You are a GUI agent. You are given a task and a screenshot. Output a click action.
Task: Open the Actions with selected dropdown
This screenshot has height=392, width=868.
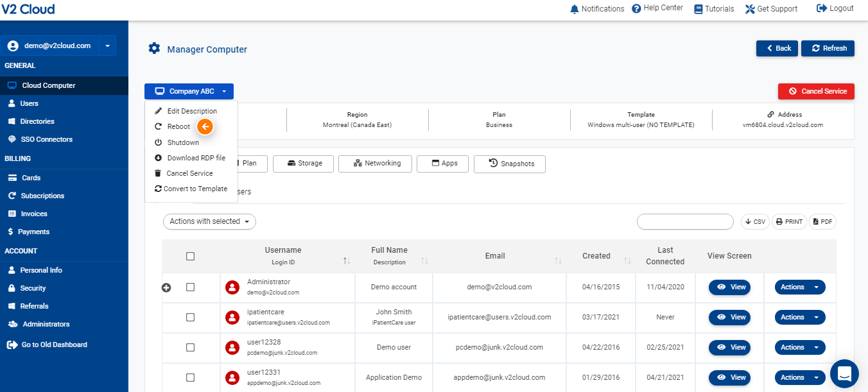coord(209,221)
